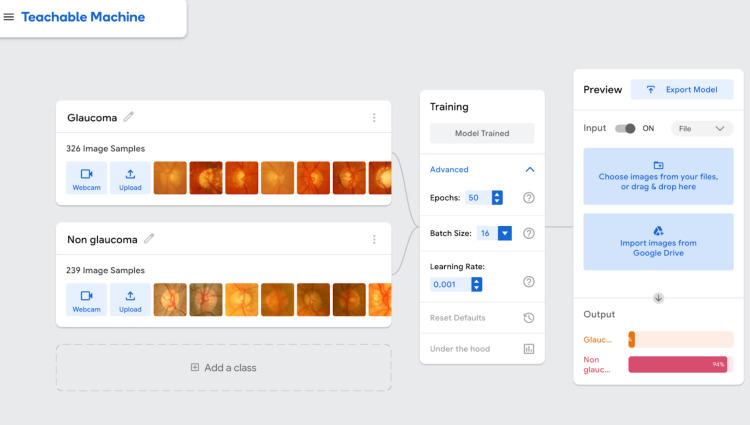
Task: Select sixth Non glaucoma sample thumbnail
Action: coord(349,300)
